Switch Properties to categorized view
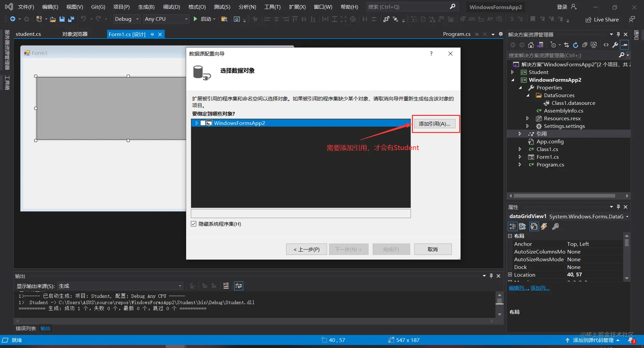644x348 pixels. pyautogui.click(x=513, y=227)
